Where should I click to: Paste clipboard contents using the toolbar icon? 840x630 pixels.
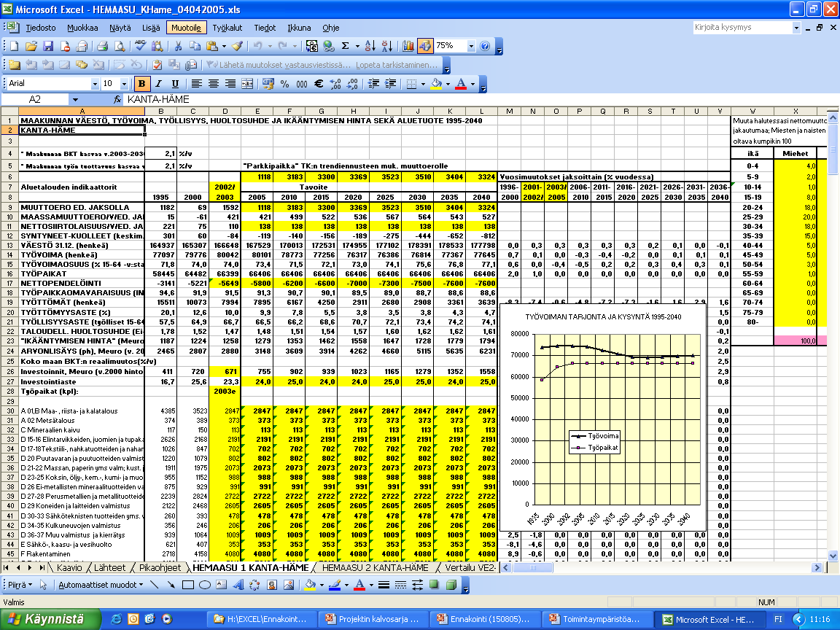[x=212, y=47]
